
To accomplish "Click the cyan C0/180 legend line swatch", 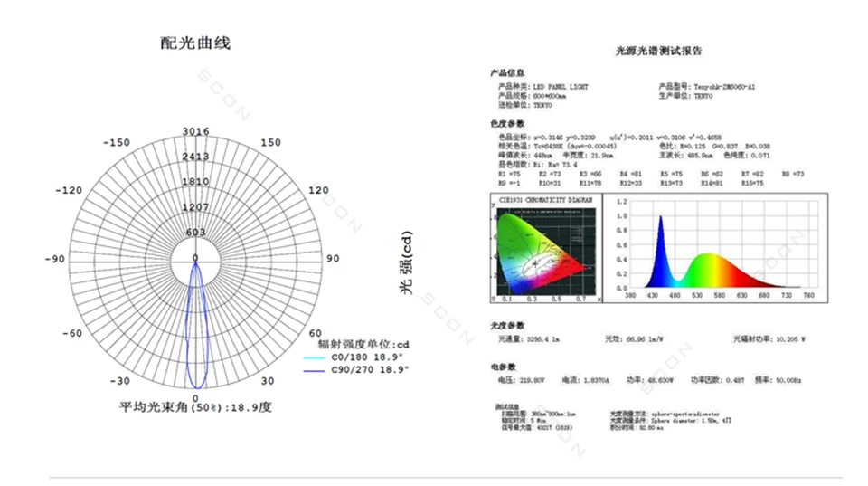I will 315,357.
